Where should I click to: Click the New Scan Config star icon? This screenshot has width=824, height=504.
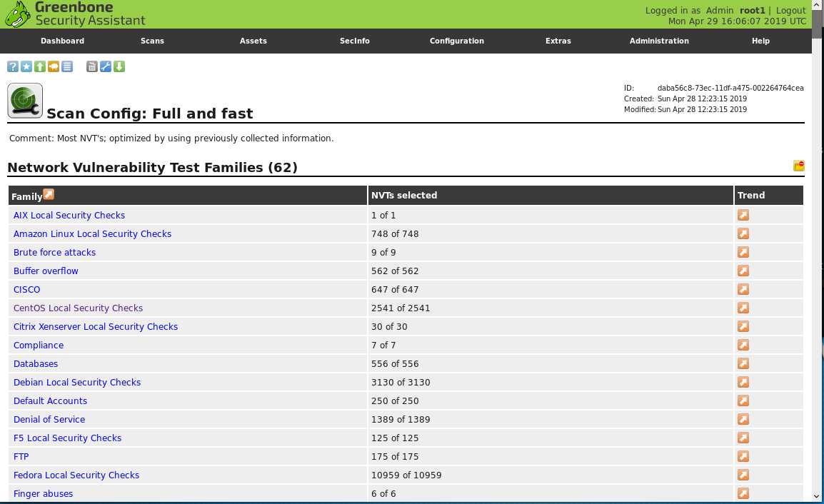pyautogui.click(x=26, y=66)
